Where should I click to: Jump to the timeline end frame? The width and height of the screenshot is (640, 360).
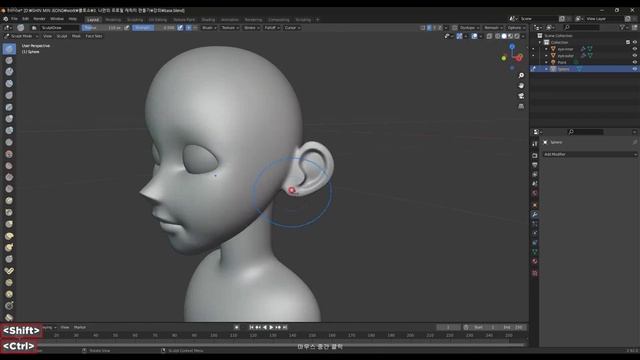coord(285,327)
